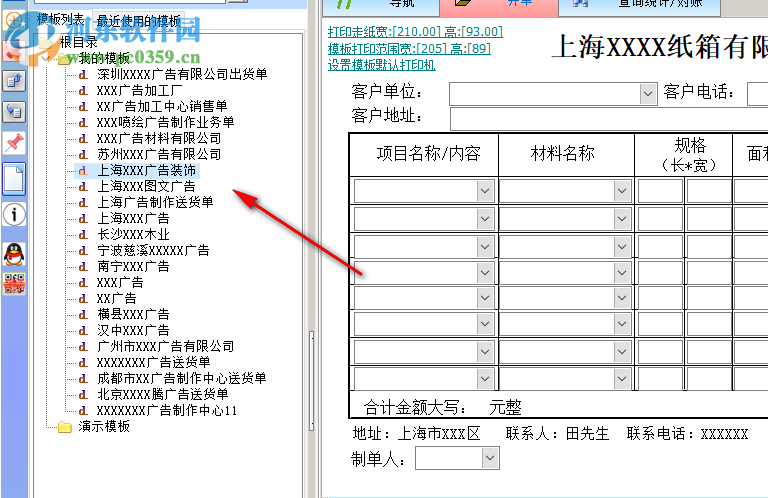Open the info icon in sidebar
This screenshot has height=498, width=768.
click(14, 214)
